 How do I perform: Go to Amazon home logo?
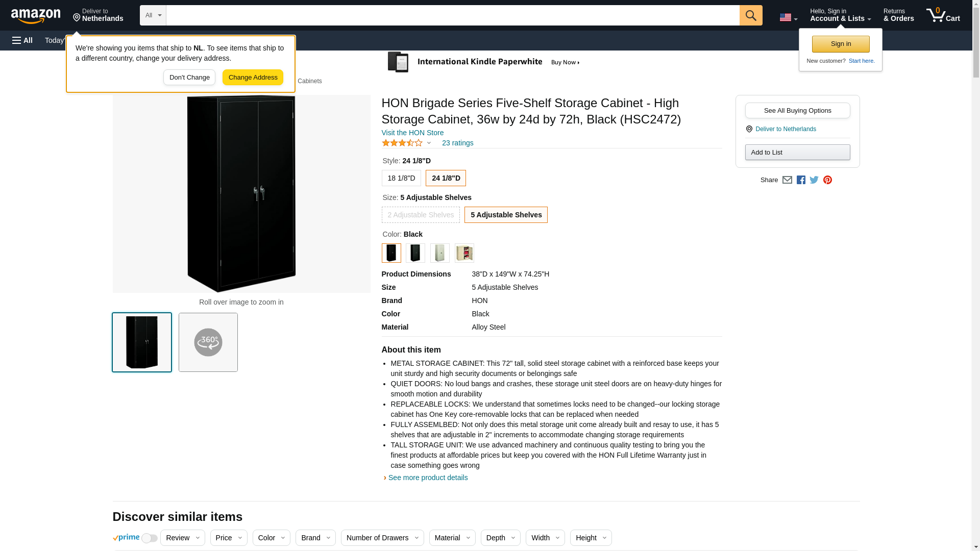(36, 16)
